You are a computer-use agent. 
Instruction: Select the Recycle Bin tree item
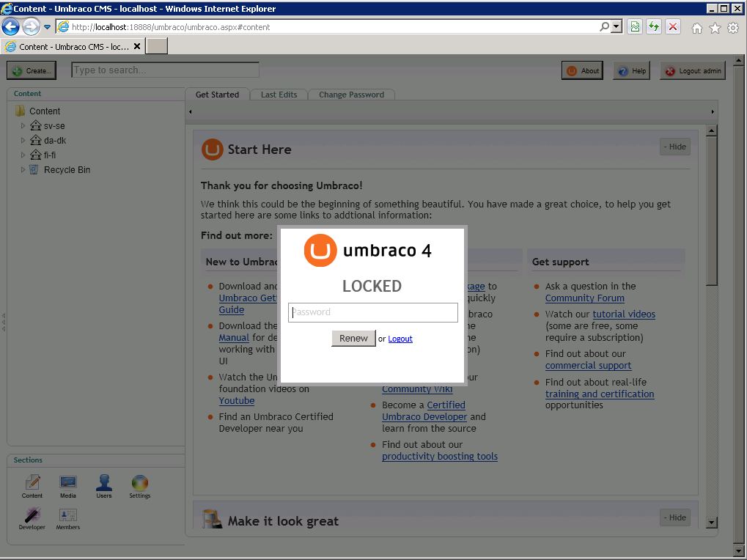[x=67, y=169]
